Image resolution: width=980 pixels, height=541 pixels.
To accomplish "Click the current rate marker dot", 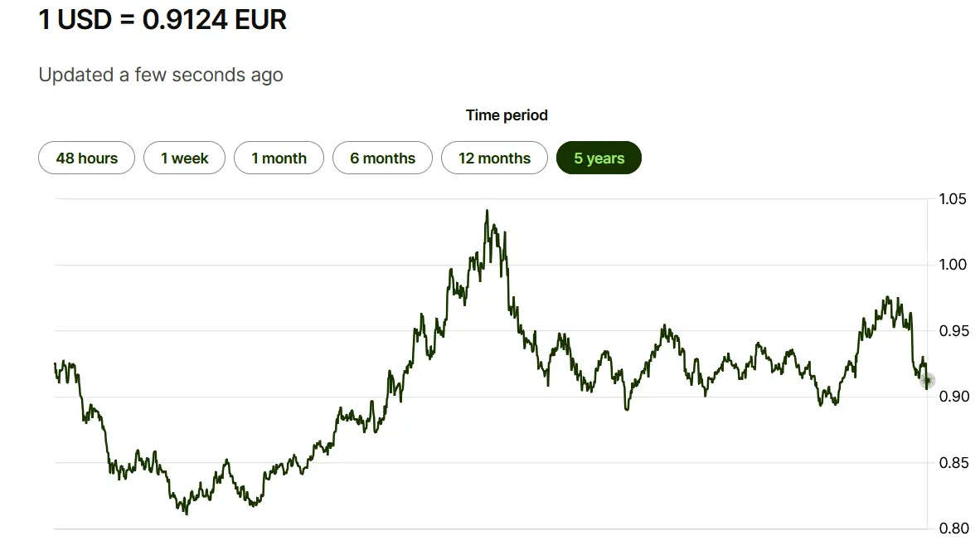I will 927,381.
